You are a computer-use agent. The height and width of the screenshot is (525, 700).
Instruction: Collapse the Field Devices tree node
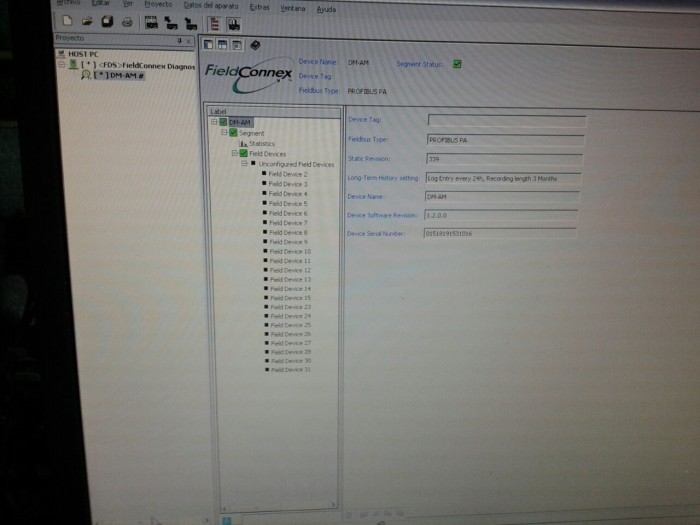click(234, 153)
